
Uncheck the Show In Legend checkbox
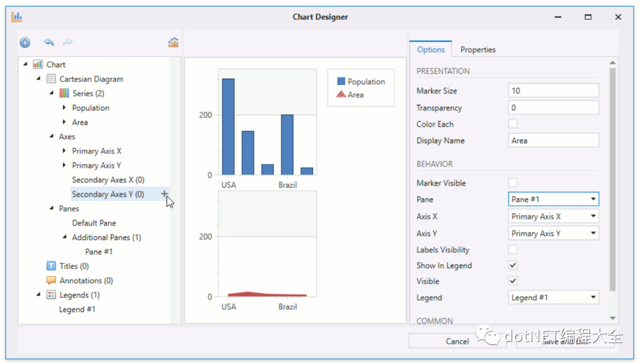[x=513, y=265]
